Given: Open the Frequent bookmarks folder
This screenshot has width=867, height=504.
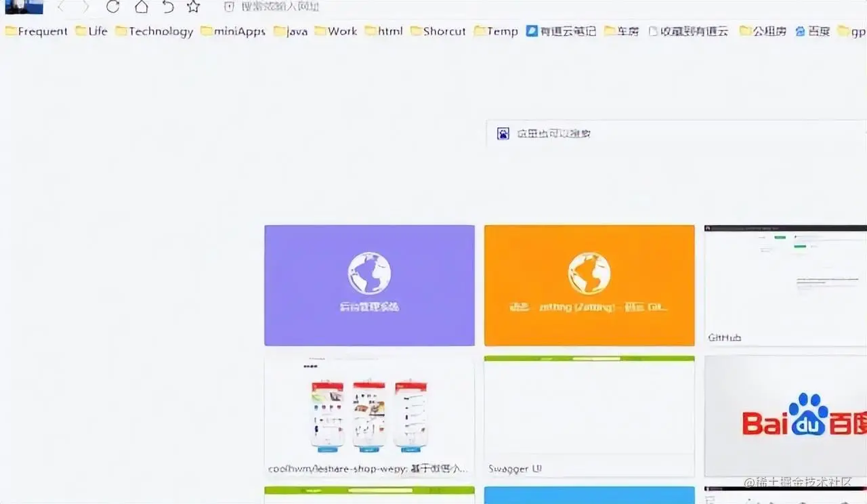Looking at the screenshot, I should tap(37, 31).
